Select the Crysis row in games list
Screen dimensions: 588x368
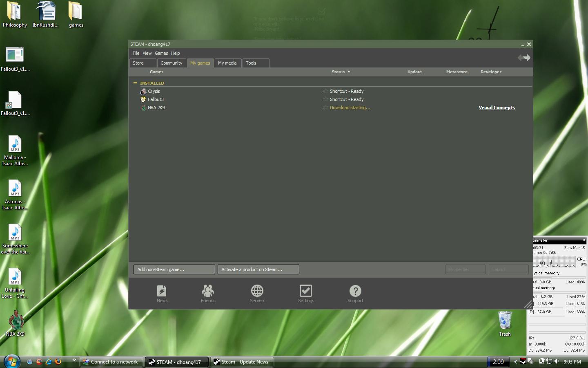tap(331, 91)
